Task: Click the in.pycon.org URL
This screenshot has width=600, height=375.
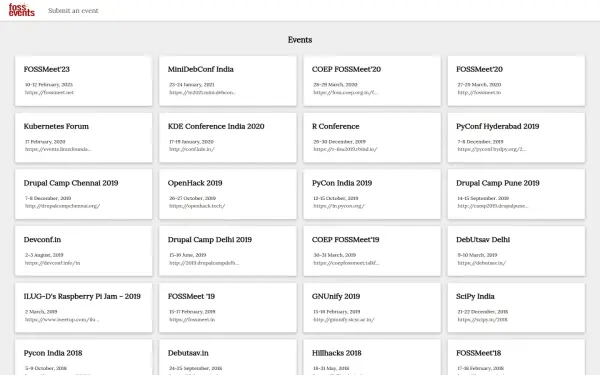Action: [339, 206]
